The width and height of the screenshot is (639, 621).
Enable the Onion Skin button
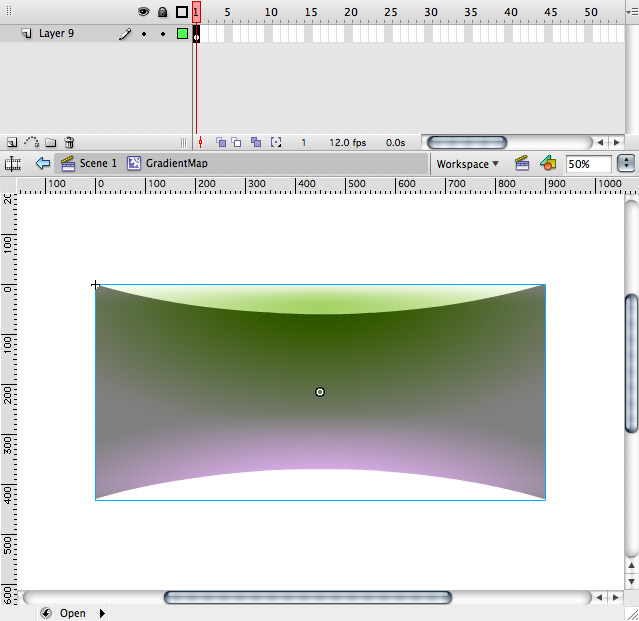point(221,143)
